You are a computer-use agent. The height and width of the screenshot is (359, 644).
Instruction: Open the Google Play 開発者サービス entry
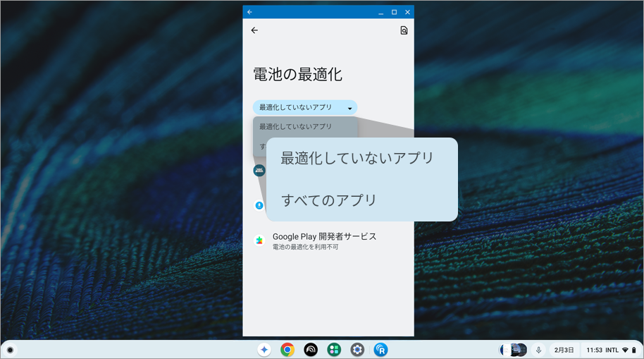point(328,241)
